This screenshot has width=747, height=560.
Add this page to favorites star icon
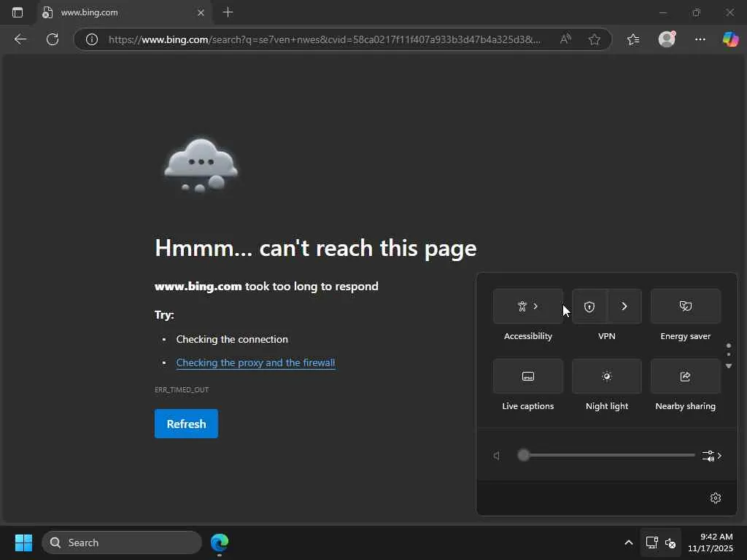pos(594,39)
